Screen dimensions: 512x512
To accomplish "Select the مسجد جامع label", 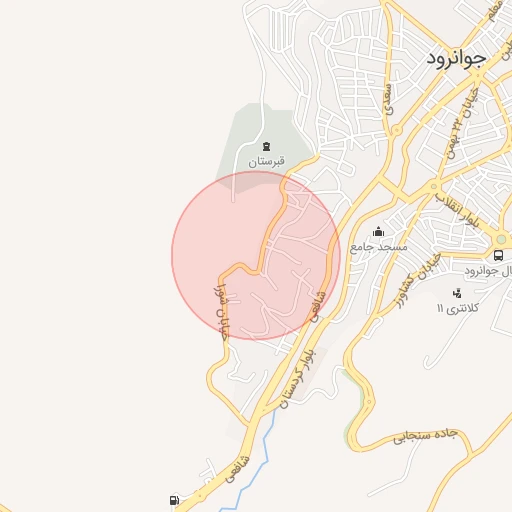I will point(379,247).
